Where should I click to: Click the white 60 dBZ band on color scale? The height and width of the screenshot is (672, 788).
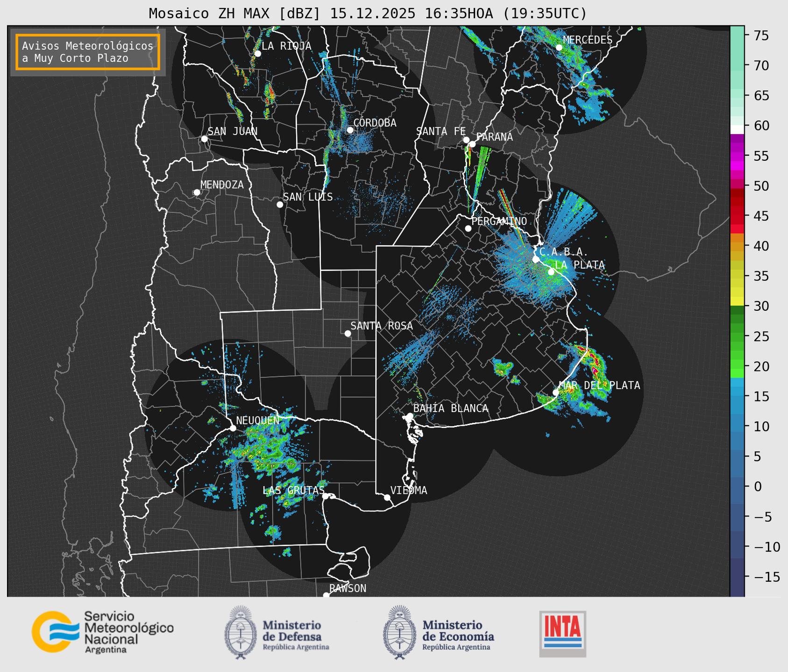(737, 129)
